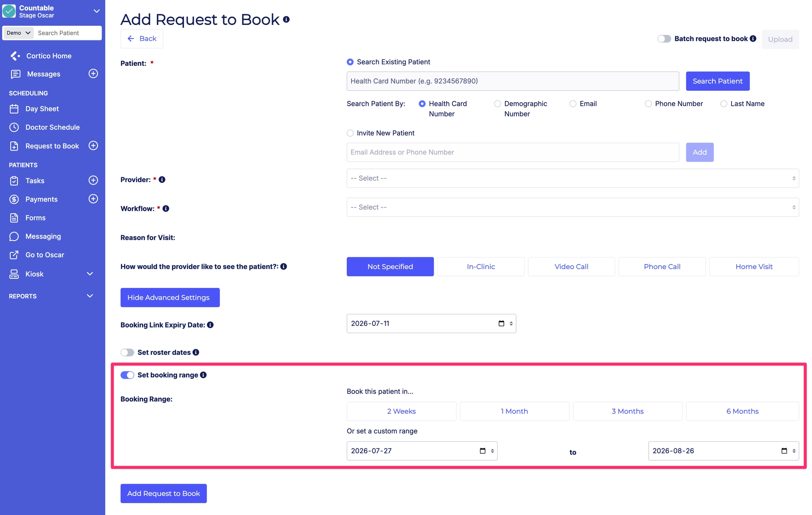
Task: Click the Request to Book document icon
Action: click(14, 146)
